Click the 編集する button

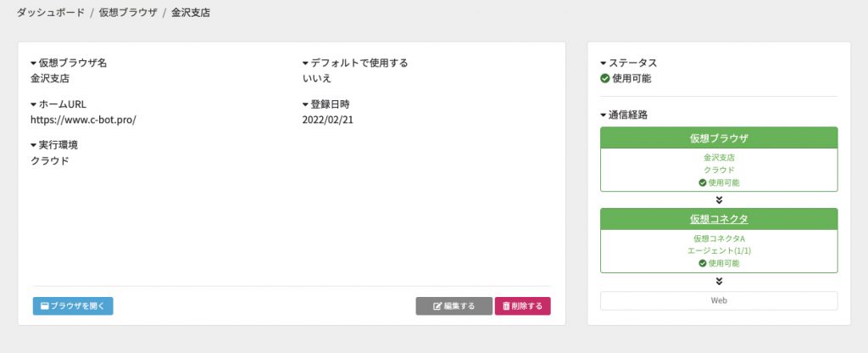tap(454, 305)
